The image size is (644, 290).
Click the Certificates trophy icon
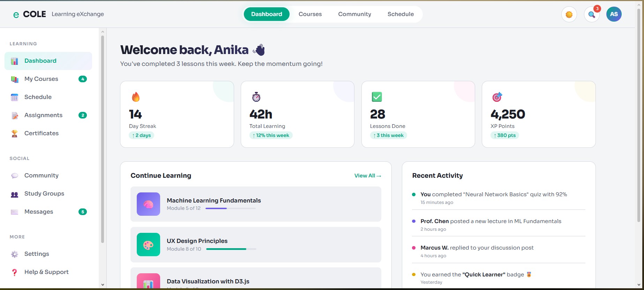[x=14, y=133]
